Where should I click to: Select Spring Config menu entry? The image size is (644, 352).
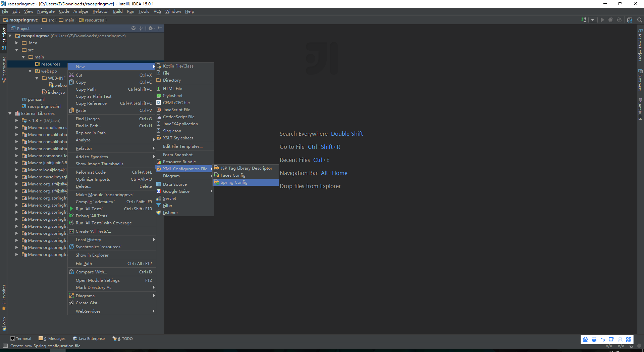(246, 182)
